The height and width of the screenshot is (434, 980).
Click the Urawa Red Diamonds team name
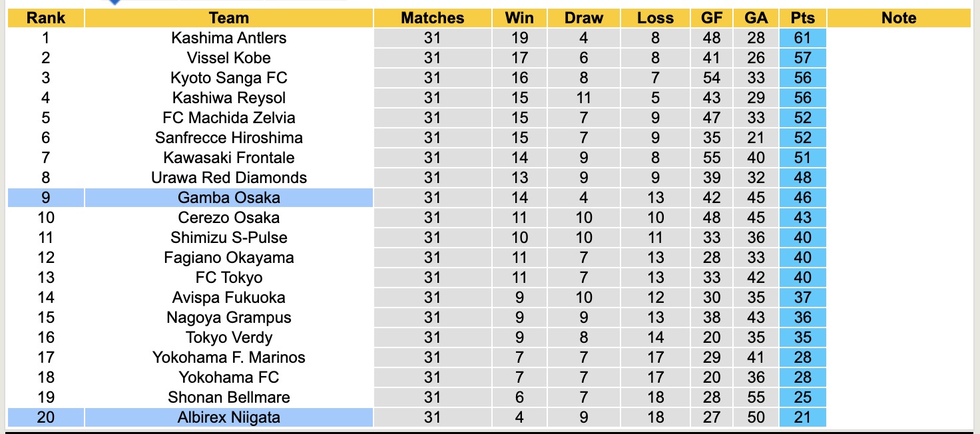point(228,178)
